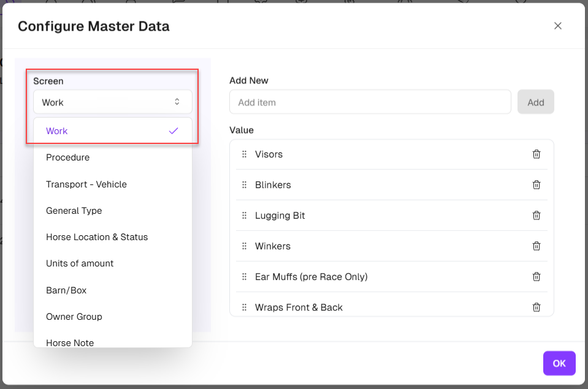Delete the Blinkers value
588x389 pixels.
[536, 185]
